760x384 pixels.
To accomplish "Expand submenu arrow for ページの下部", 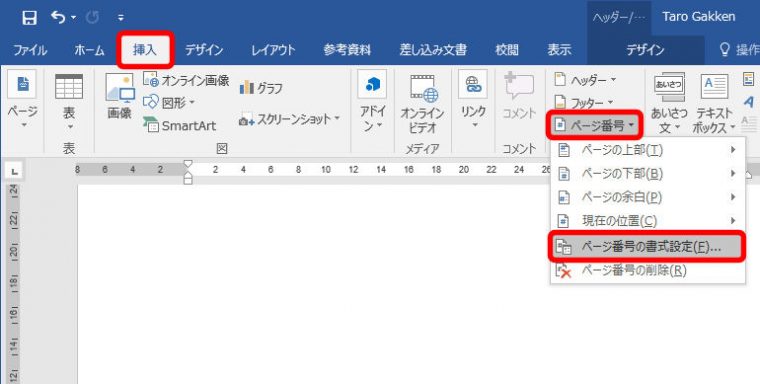I will [x=733, y=174].
